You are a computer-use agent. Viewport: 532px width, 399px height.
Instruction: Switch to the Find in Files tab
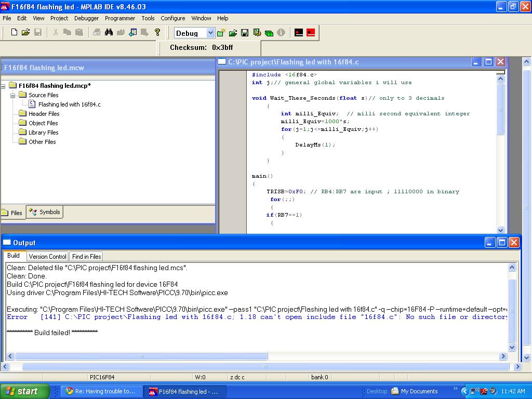[x=86, y=256]
